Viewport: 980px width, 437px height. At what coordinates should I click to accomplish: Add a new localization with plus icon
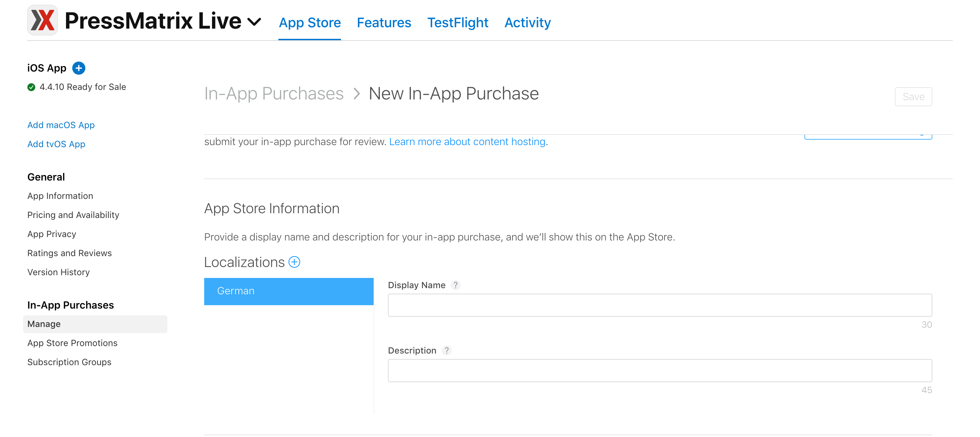point(294,262)
